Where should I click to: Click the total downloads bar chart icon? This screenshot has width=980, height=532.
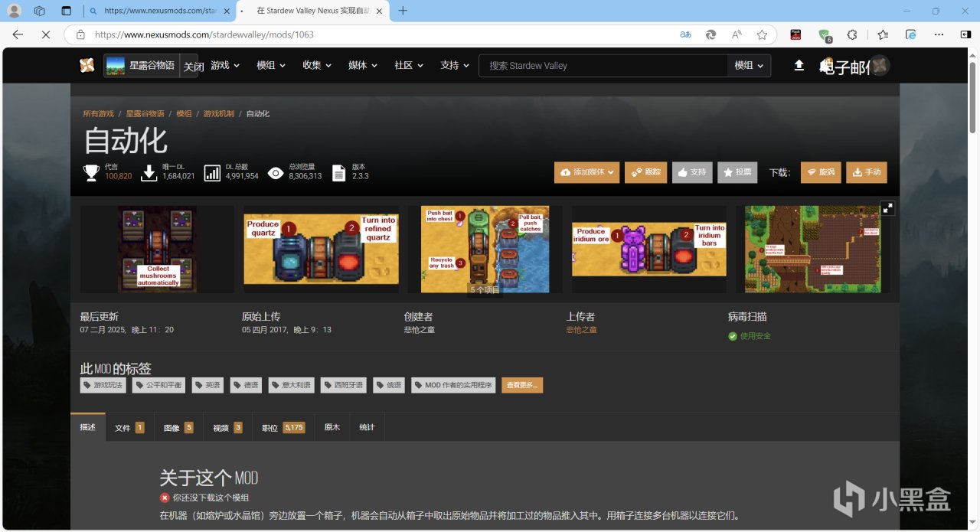[x=212, y=172]
